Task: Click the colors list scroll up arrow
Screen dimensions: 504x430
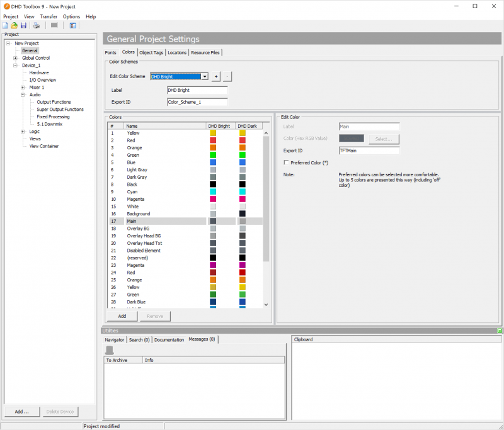Action: pyautogui.click(x=266, y=133)
